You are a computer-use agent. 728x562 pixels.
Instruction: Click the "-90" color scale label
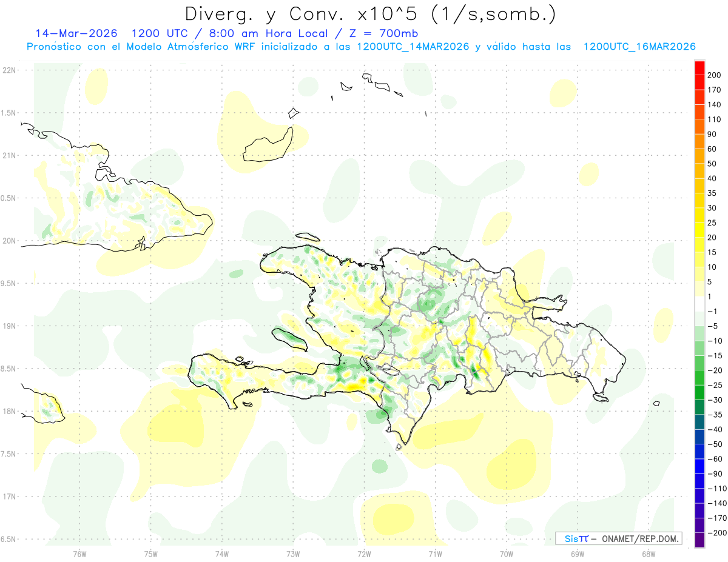pos(715,473)
